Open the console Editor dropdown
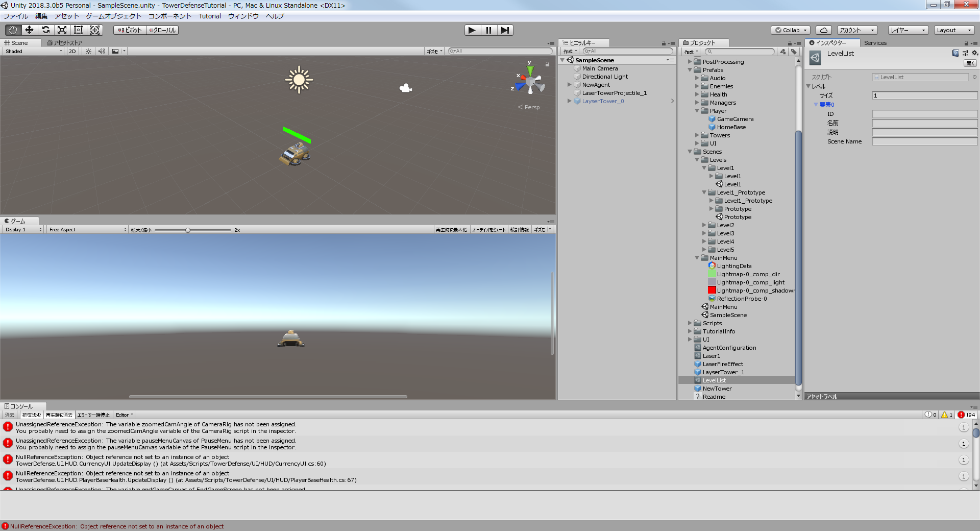Screen dimensions: 980x531 [125, 415]
